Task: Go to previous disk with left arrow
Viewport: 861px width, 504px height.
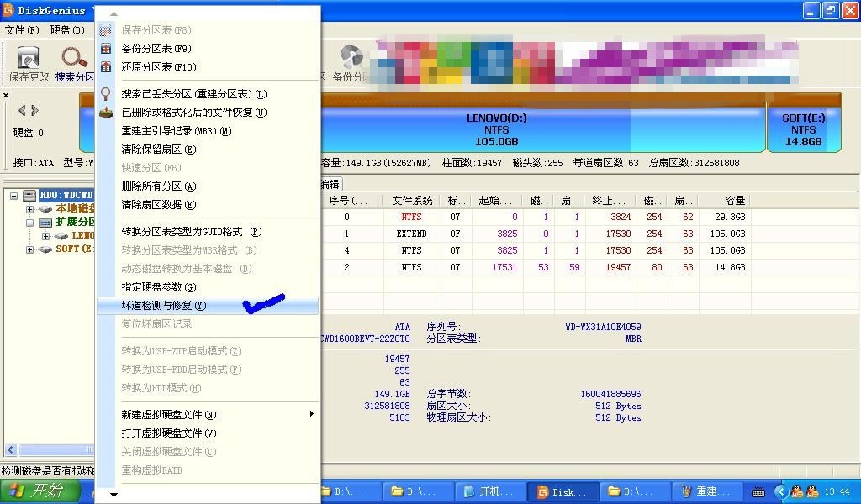Action: (22, 110)
